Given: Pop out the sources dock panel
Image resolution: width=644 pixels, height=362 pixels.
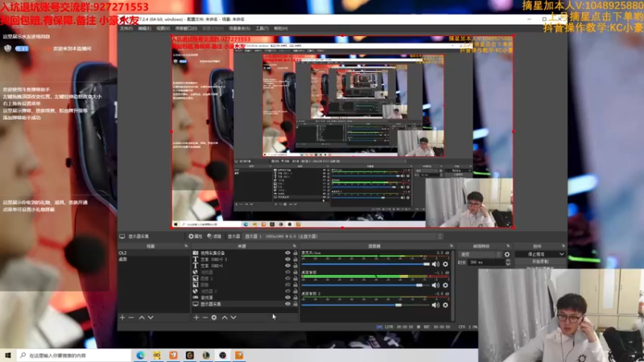Looking at the screenshot, I should pyautogui.click(x=294, y=246).
